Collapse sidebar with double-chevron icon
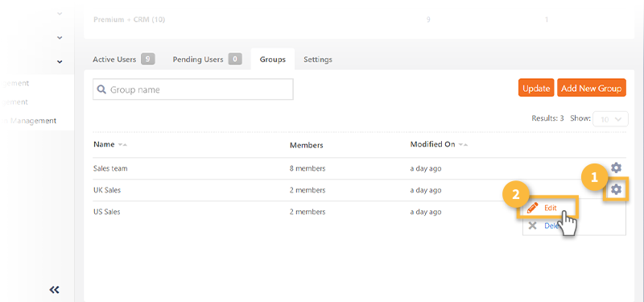Image resolution: width=644 pixels, height=302 pixels. coord(54,290)
